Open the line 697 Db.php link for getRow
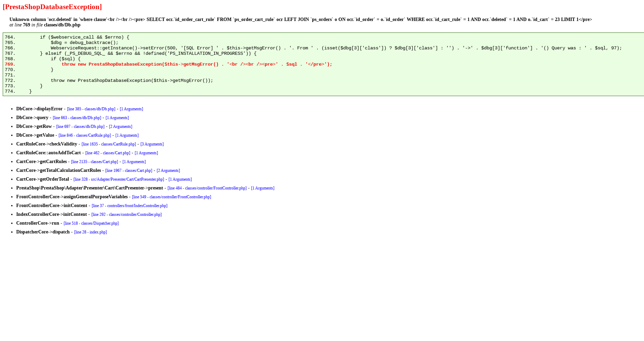Screen dimensions: 644x341 [x=80, y=127]
